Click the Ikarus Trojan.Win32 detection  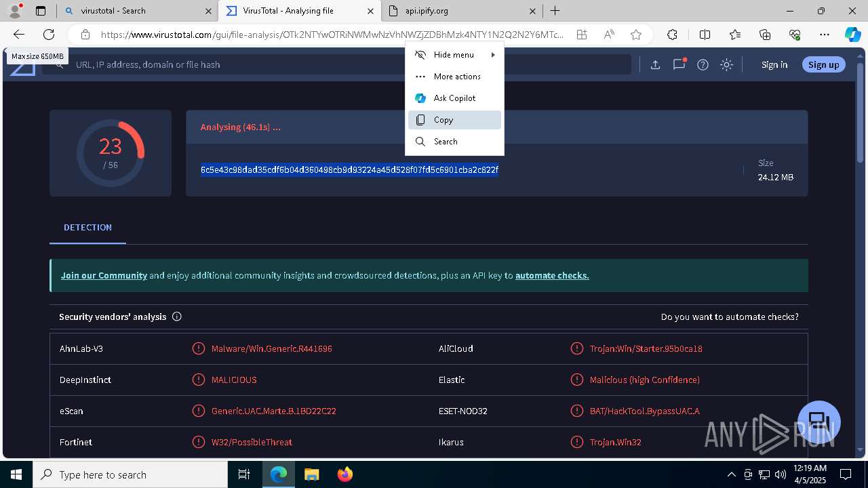click(x=615, y=442)
